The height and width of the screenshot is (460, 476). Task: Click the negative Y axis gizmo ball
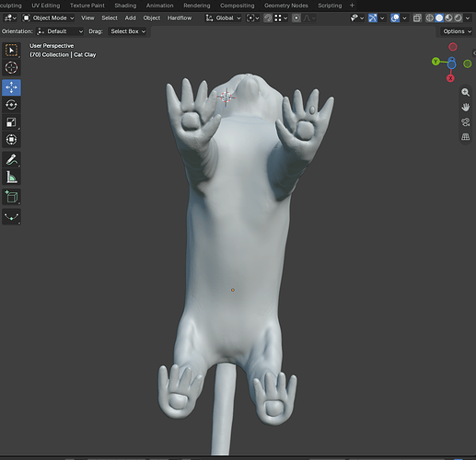[468, 63]
